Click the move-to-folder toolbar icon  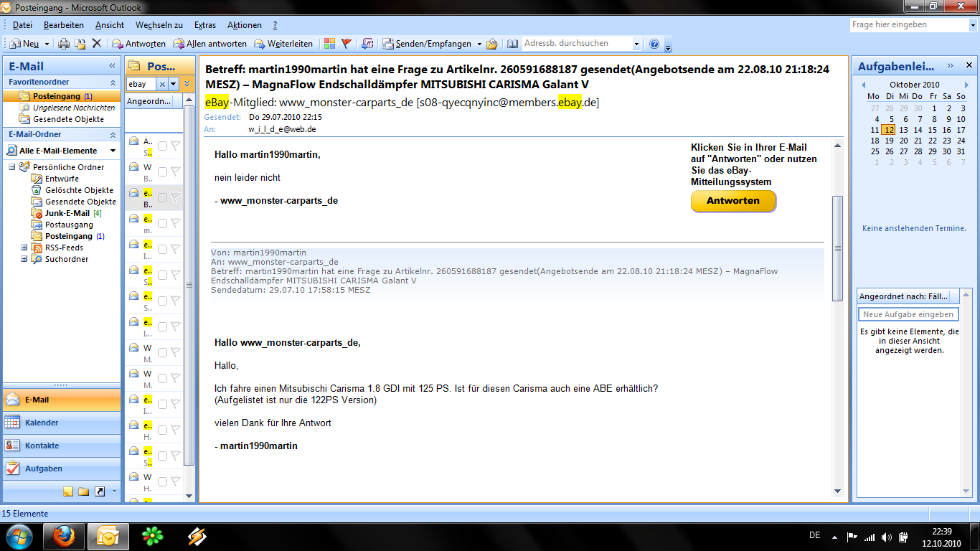(80, 44)
